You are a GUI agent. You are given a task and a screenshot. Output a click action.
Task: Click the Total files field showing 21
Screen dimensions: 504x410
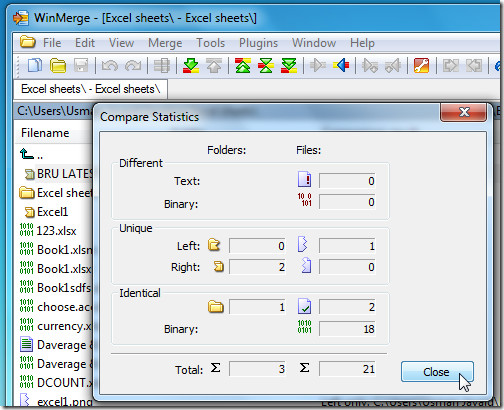pos(347,369)
